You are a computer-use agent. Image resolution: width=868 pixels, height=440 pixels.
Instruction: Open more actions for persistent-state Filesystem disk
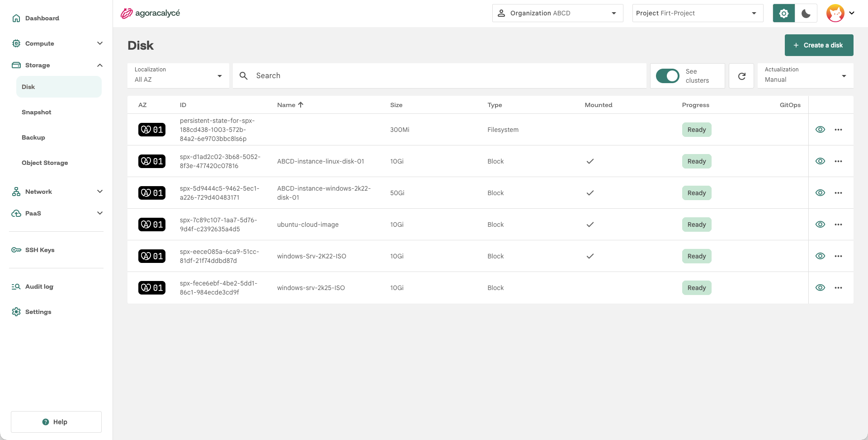tap(839, 130)
